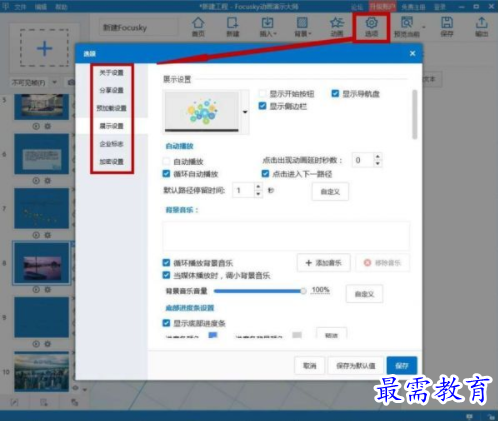Toggle 显示底部进度条 checkbox
Image resolution: width=498 pixels, height=421 pixels.
click(166, 323)
